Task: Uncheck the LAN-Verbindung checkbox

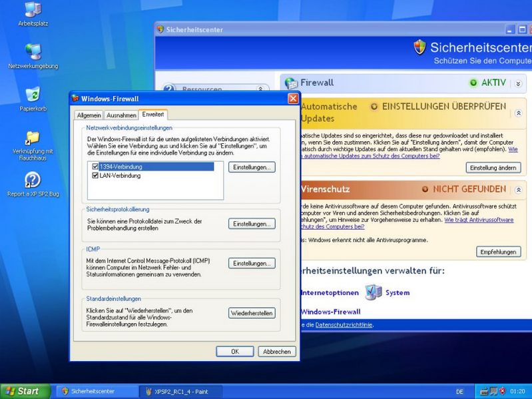Action: 95,176
